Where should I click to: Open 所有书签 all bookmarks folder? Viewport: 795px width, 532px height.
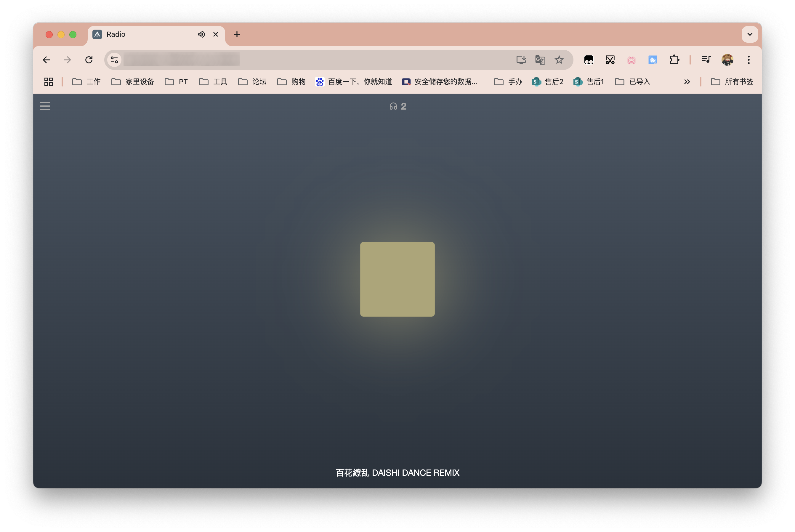[732, 82]
